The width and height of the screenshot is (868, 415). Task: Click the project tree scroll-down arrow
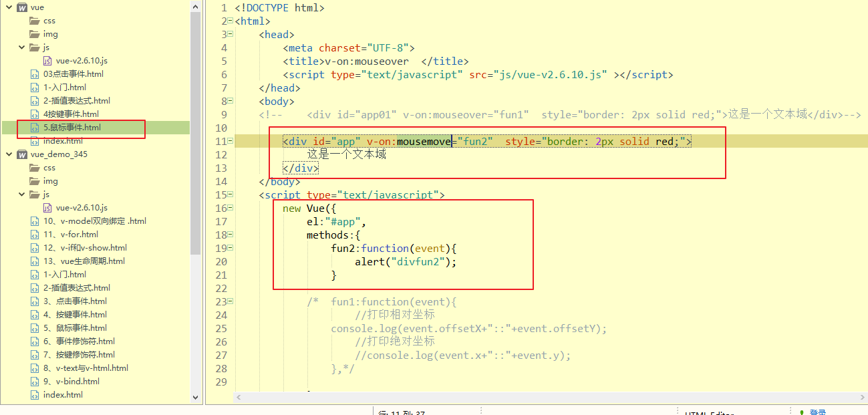tap(196, 398)
